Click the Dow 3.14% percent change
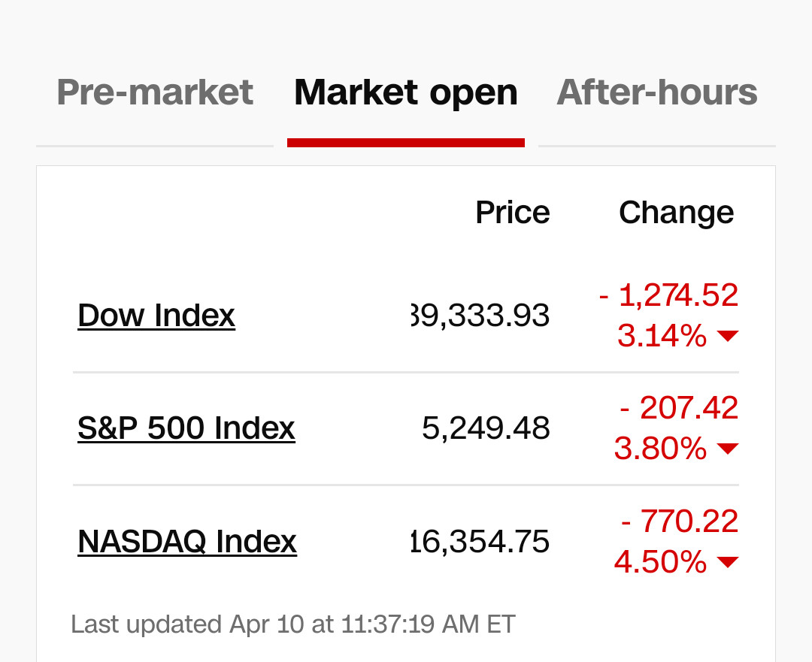This screenshot has width=812, height=662. [662, 336]
